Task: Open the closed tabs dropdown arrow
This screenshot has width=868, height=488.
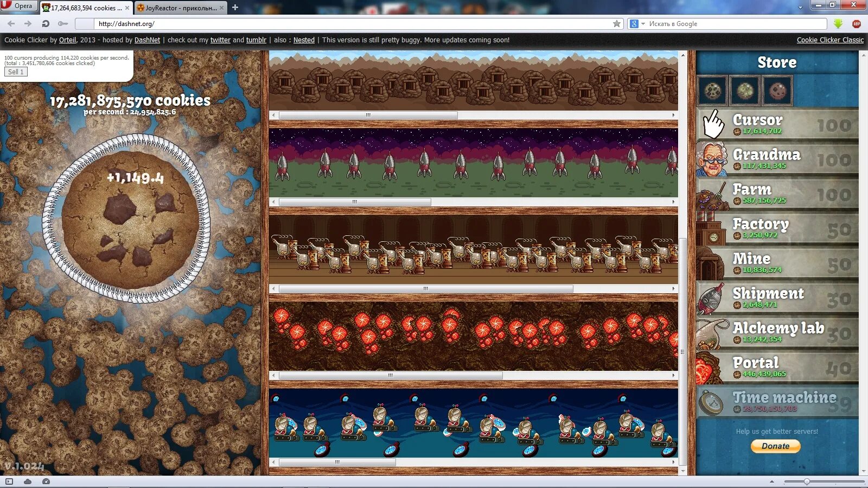Action: point(800,8)
